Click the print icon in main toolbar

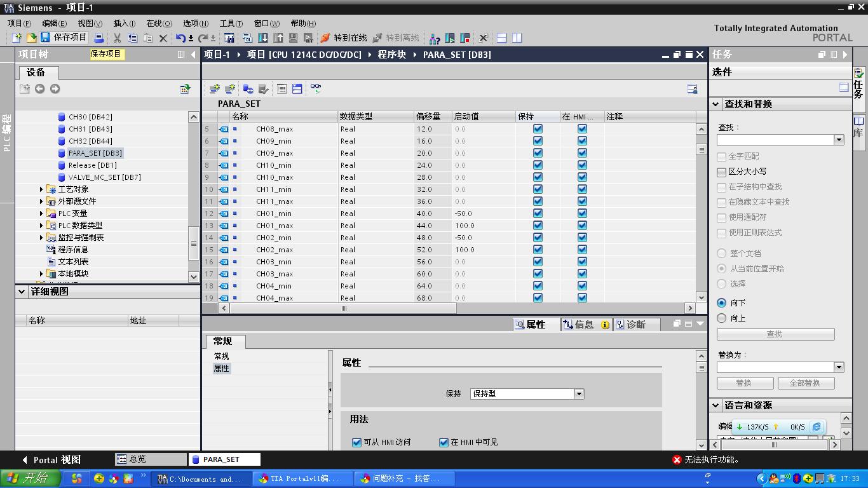[99, 38]
